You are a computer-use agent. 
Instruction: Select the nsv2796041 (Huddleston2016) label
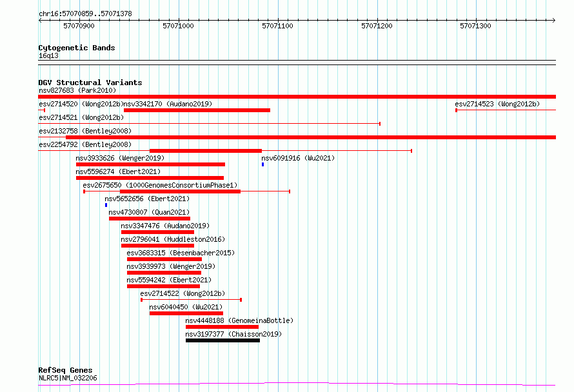[x=173, y=239]
